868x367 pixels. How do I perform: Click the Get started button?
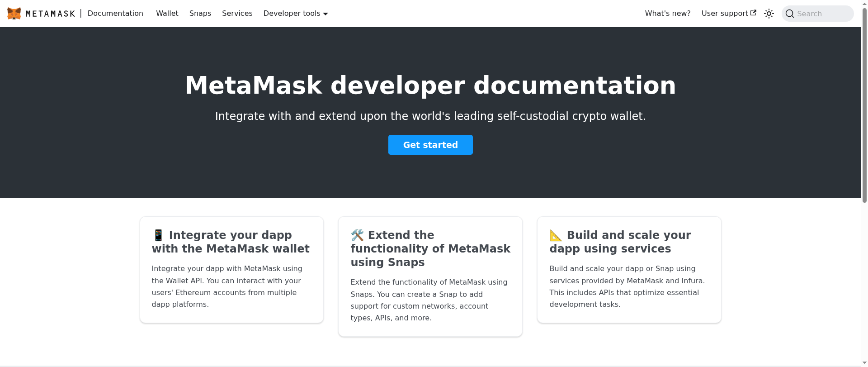(x=430, y=145)
